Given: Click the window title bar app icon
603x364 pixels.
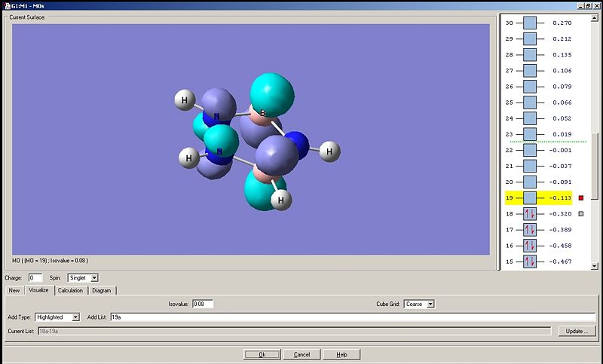Looking at the screenshot, I should (x=7, y=6).
